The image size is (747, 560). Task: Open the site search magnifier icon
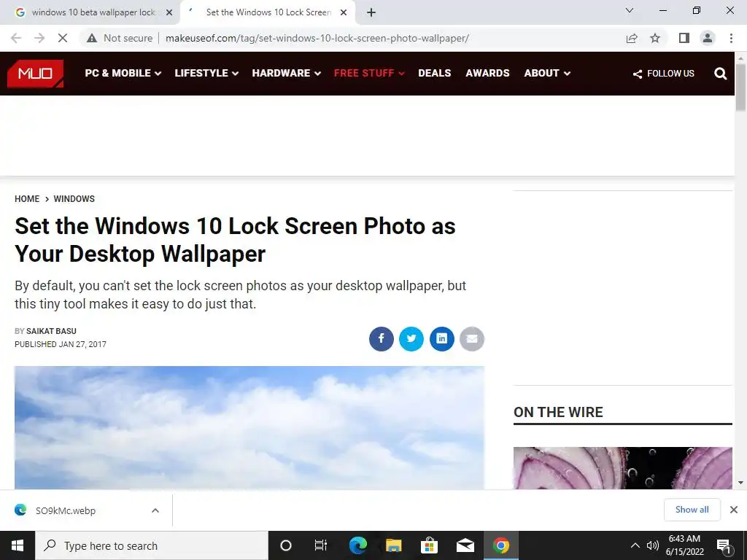pyautogui.click(x=720, y=74)
